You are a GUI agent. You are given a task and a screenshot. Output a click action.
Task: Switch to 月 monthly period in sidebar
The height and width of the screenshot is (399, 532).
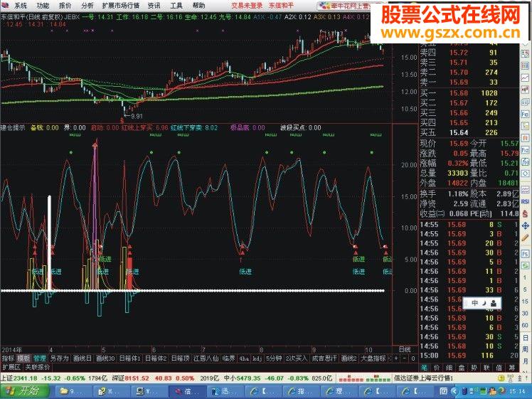(x=525, y=361)
